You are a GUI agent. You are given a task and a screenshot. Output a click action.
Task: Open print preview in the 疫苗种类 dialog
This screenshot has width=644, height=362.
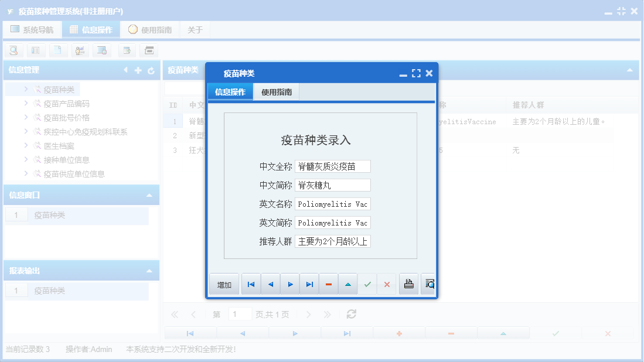(x=429, y=284)
